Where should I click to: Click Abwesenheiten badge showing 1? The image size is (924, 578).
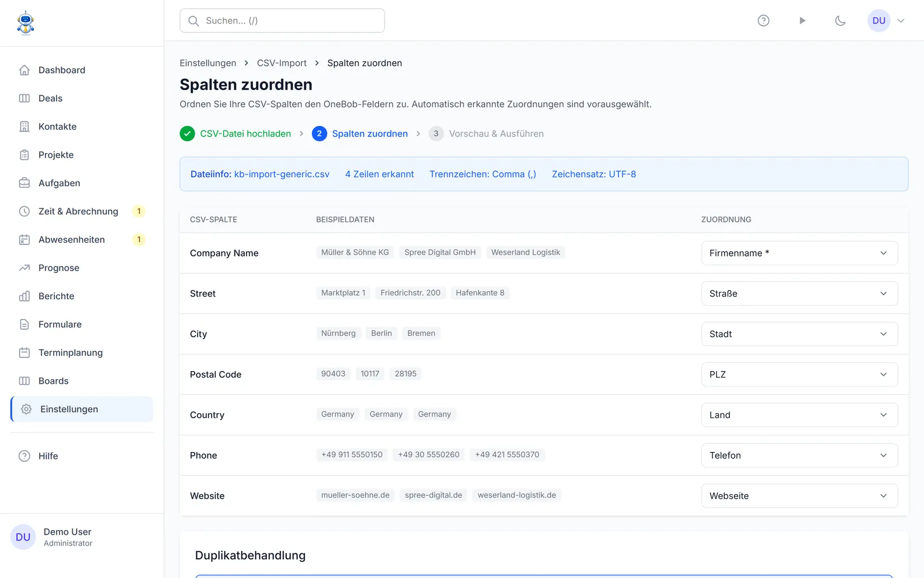pos(139,240)
